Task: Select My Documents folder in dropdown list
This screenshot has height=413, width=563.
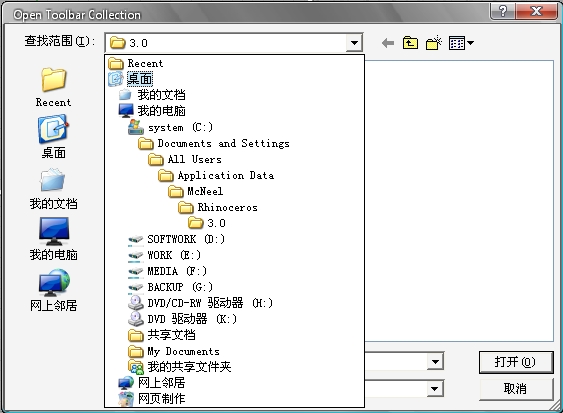Action: (174, 351)
